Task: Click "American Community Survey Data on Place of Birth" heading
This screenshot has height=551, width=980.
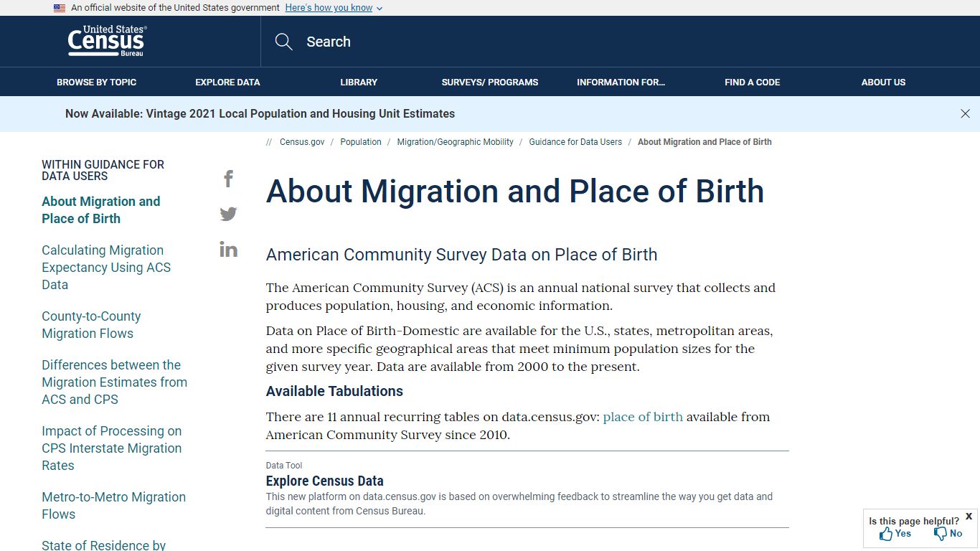Action: [x=462, y=255]
